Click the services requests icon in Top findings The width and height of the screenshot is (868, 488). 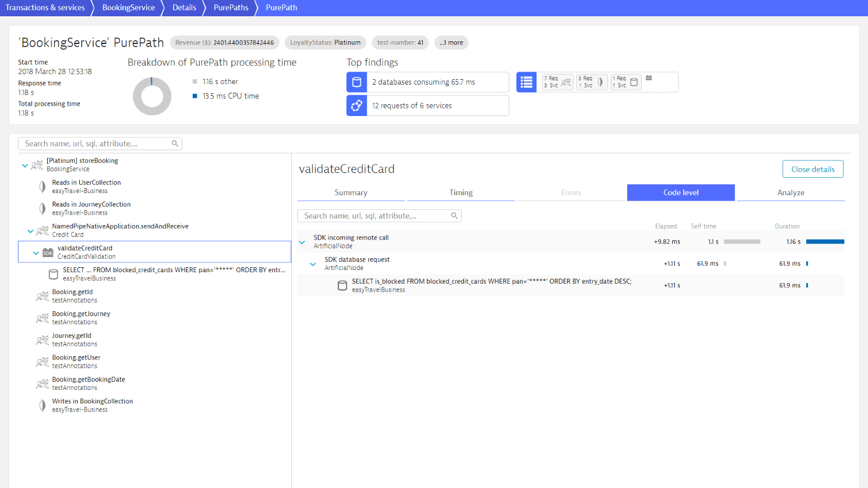[356, 106]
